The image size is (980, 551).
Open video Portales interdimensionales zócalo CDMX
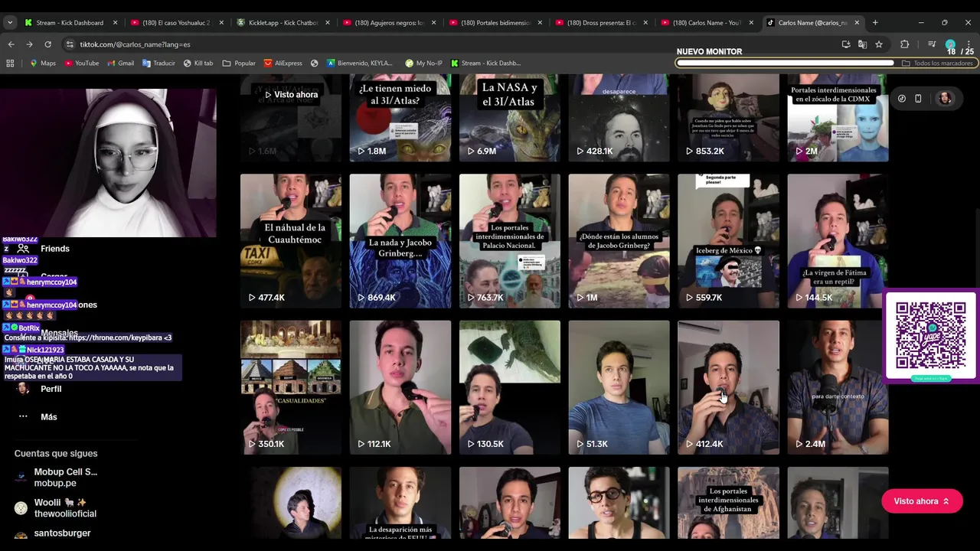coord(838,118)
